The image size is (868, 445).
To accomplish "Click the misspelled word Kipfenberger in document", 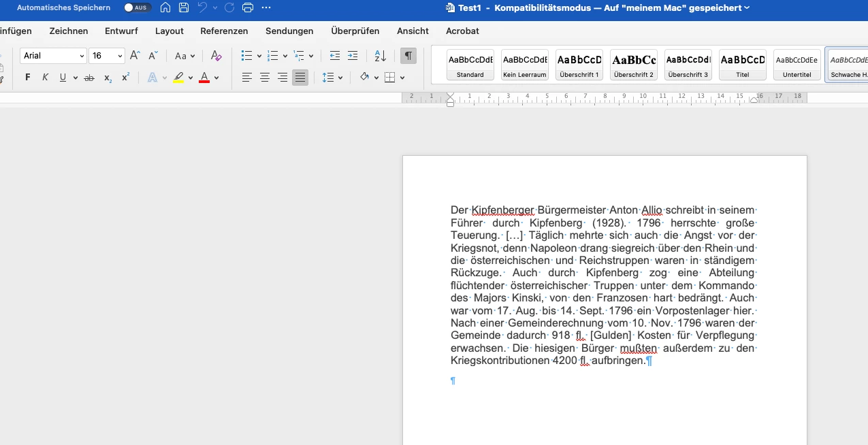I will 502,210.
